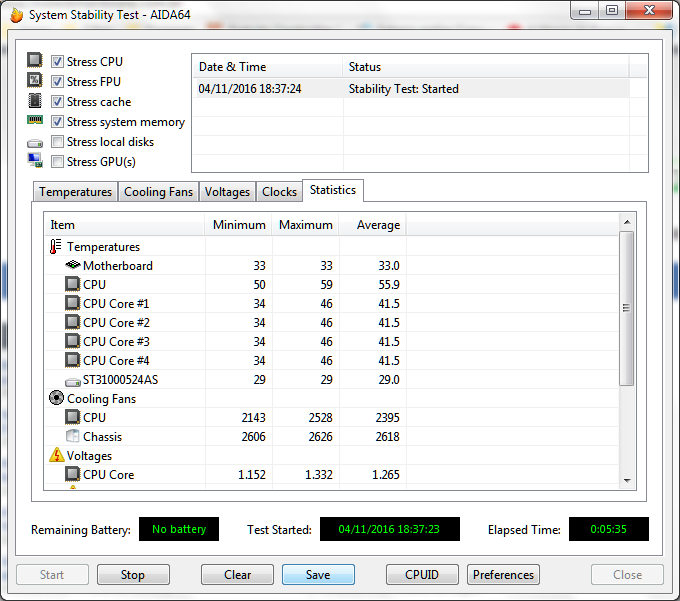This screenshot has height=601, width=680.
Task: Open the Clocks tab
Action: (279, 192)
